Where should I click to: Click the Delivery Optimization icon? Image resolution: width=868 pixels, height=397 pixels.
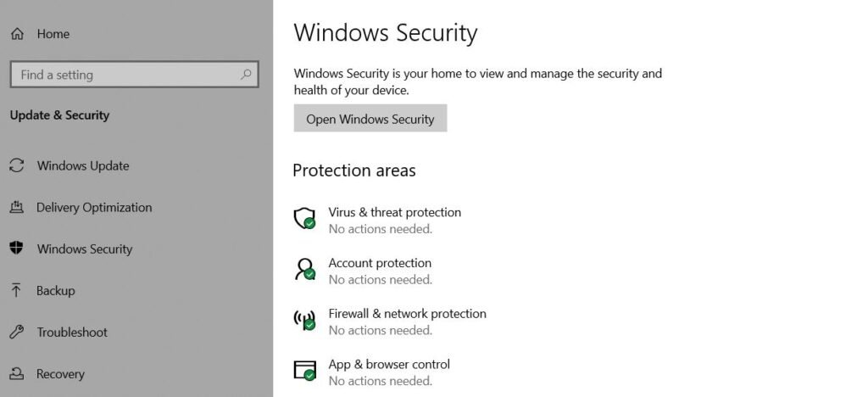click(17, 207)
